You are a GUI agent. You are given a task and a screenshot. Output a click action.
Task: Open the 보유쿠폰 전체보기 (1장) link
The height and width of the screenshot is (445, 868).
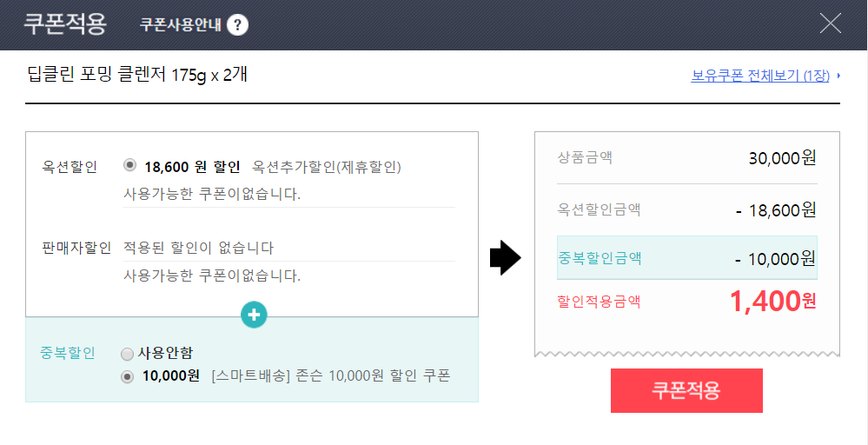(x=760, y=76)
